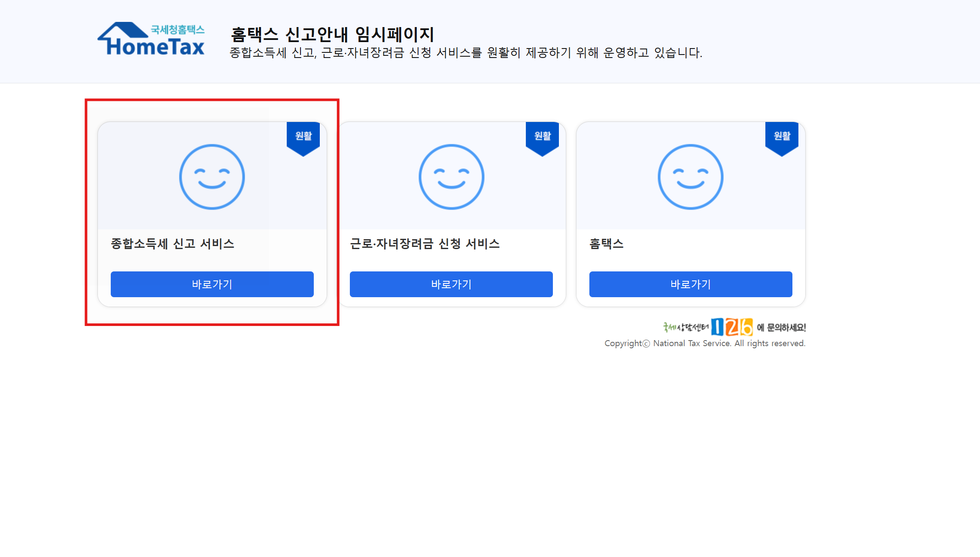
Task: Click the 홈택스 card title text
Action: [606, 244]
